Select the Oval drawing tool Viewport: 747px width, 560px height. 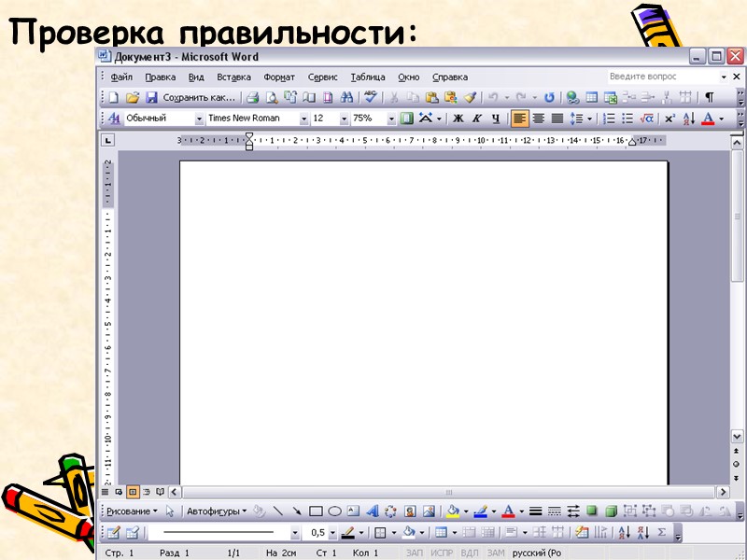click(x=334, y=511)
